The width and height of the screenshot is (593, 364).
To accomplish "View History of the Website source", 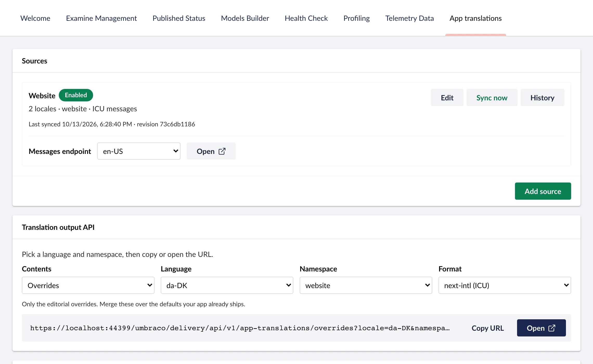I will pyautogui.click(x=542, y=97).
